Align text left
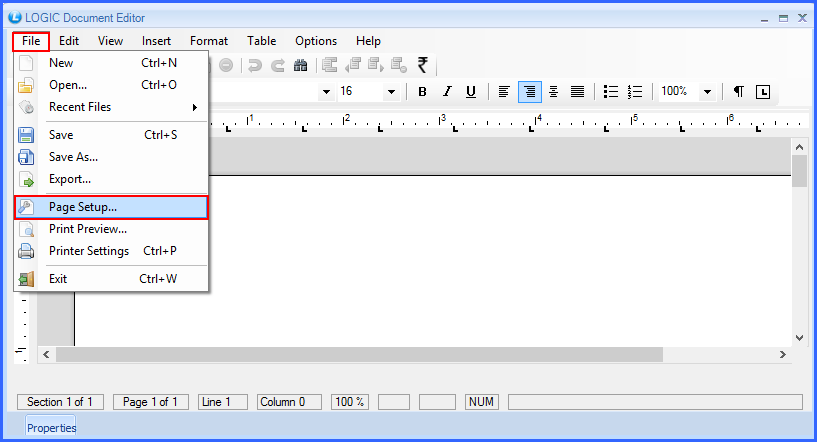 click(x=504, y=92)
